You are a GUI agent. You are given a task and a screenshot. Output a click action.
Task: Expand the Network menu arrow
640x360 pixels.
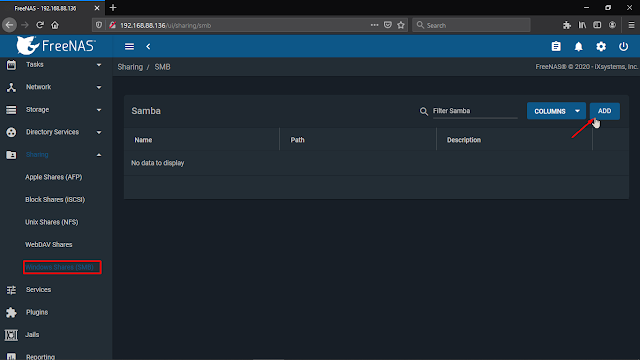[x=99, y=87]
